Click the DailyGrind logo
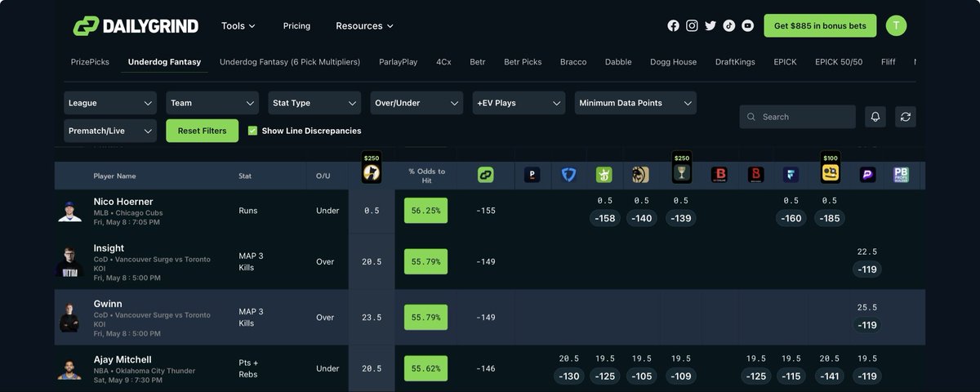This screenshot has width=980, height=392. [x=135, y=26]
